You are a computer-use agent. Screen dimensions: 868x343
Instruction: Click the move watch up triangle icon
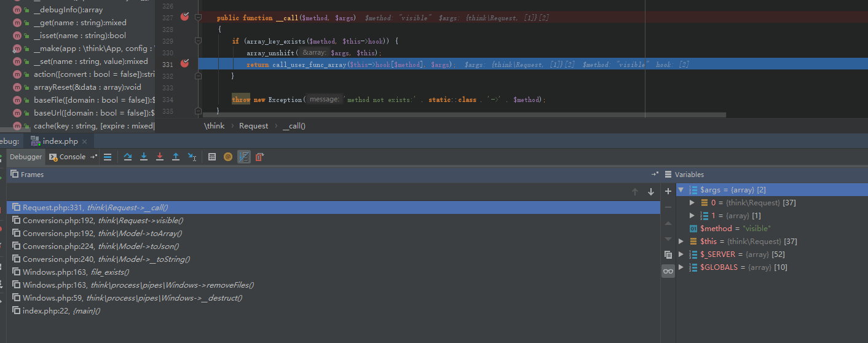tap(668, 223)
